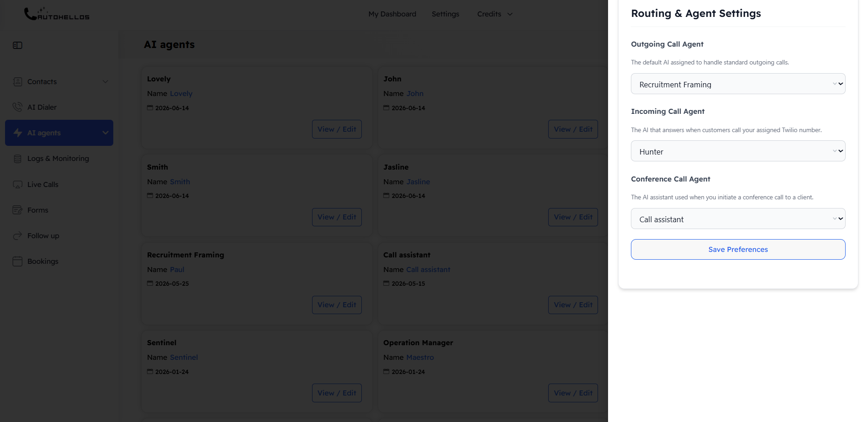
Task: Click the 2026-05-25 date text
Action: [172, 284]
